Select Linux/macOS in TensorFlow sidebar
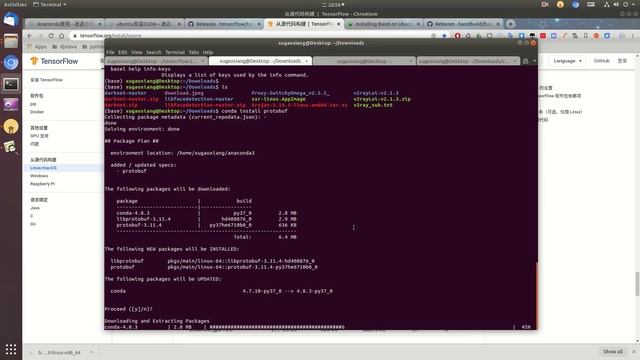The width and height of the screenshot is (640, 360). coord(43,168)
